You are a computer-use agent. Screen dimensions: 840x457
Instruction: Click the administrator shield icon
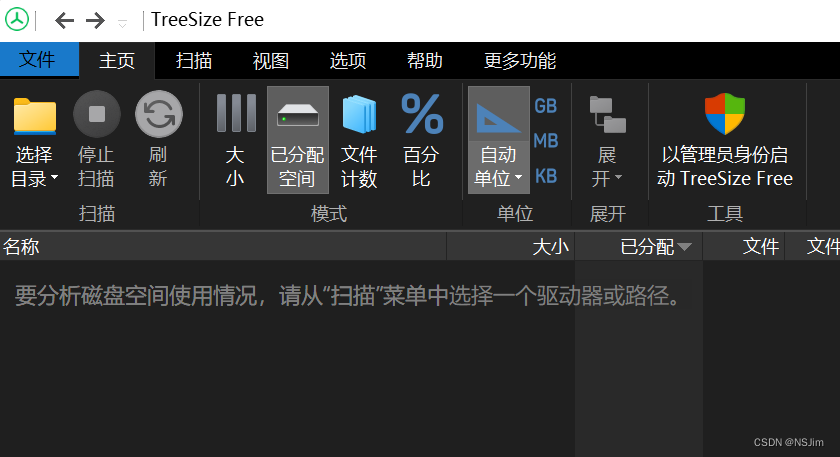click(725, 114)
